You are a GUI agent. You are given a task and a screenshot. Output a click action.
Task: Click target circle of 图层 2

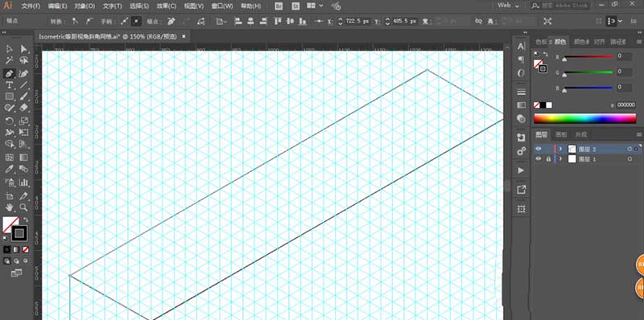click(630, 149)
